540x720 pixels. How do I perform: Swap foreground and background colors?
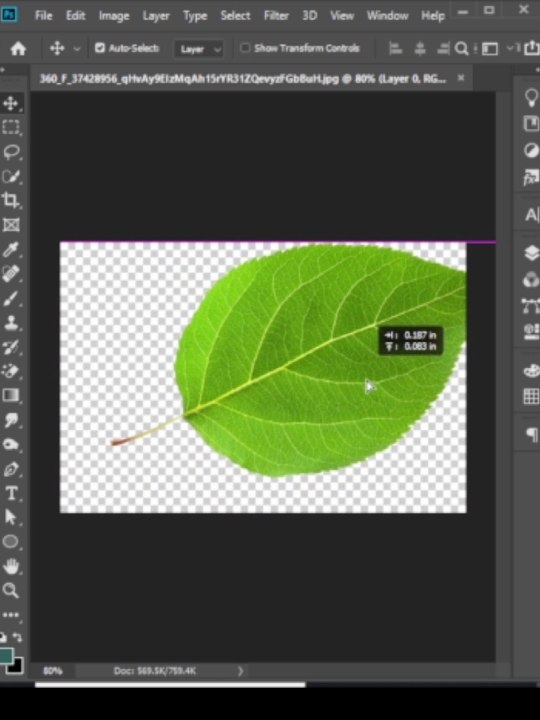[17, 637]
